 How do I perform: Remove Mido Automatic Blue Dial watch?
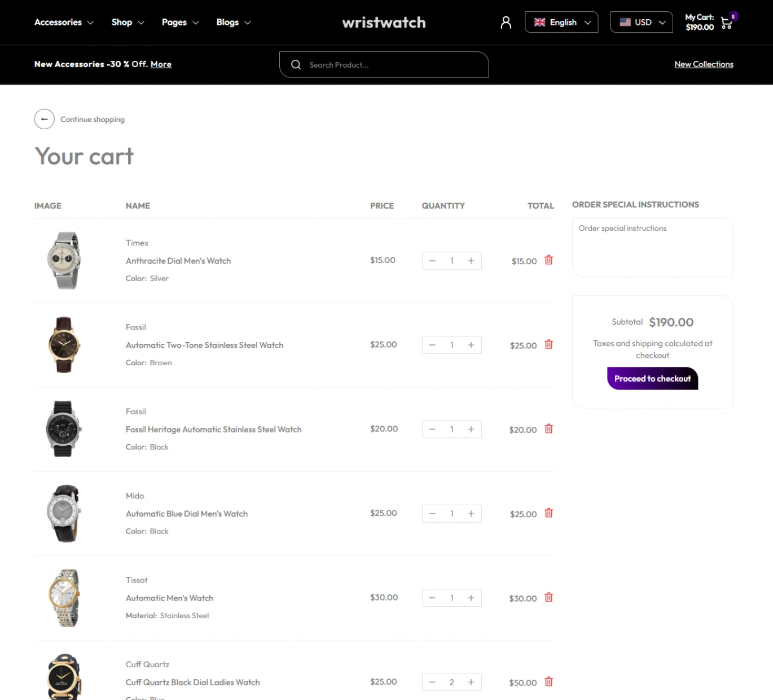coord(548,513)
